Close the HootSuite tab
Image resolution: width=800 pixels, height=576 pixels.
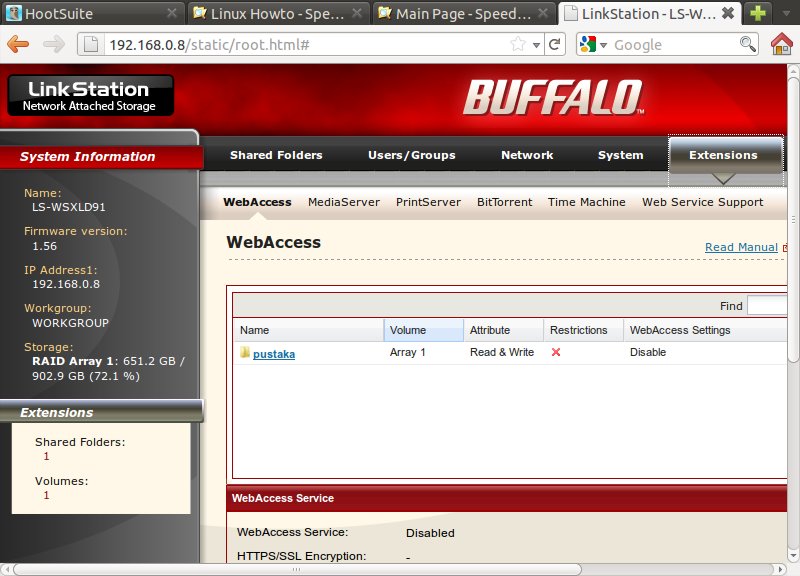pos(172,13)
